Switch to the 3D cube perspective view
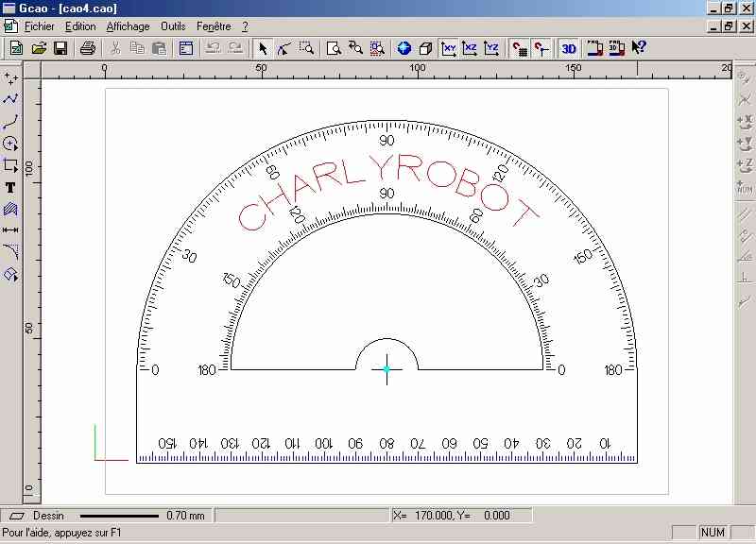The height and width of the screenshot is (544, 756). click(x=426, y=48)
